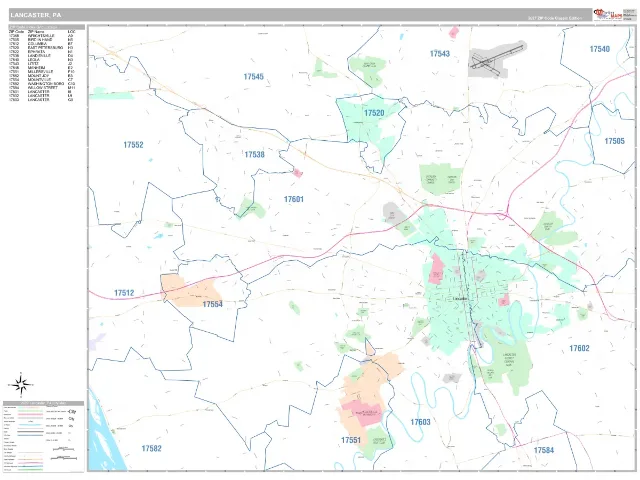Click MOUNT JOY row in ZIP index
Image resolution: width=640 pixels, height=480 pixels.
click(x=42, y=76)
